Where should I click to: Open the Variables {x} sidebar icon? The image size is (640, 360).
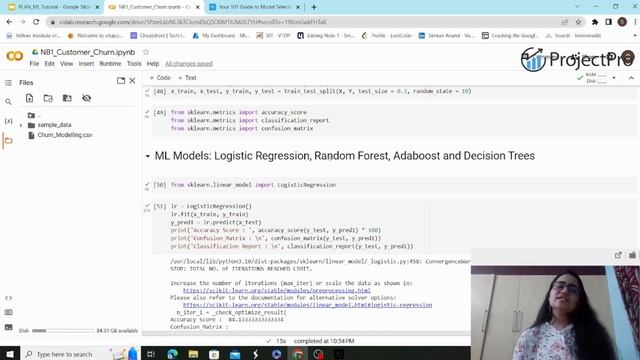8,121
